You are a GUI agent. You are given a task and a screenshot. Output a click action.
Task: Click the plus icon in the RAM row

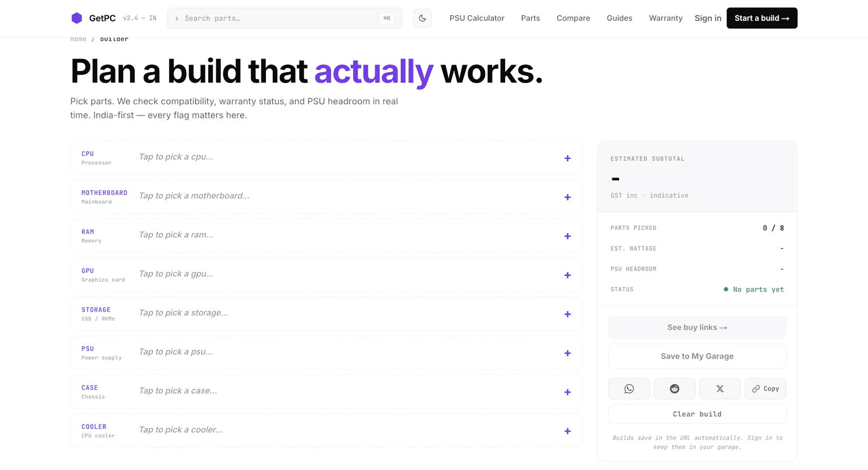click(x=567, y=236)
